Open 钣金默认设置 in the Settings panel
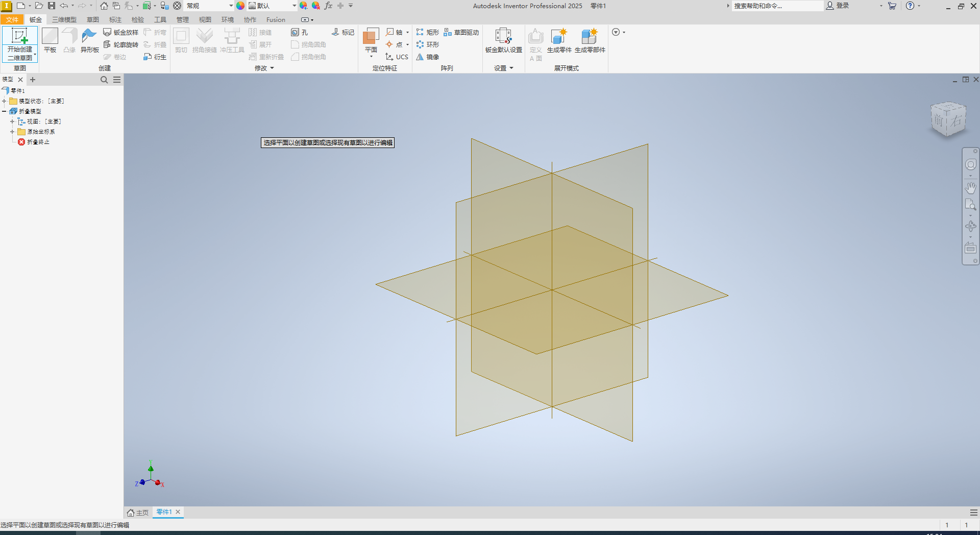 point(503,41)
